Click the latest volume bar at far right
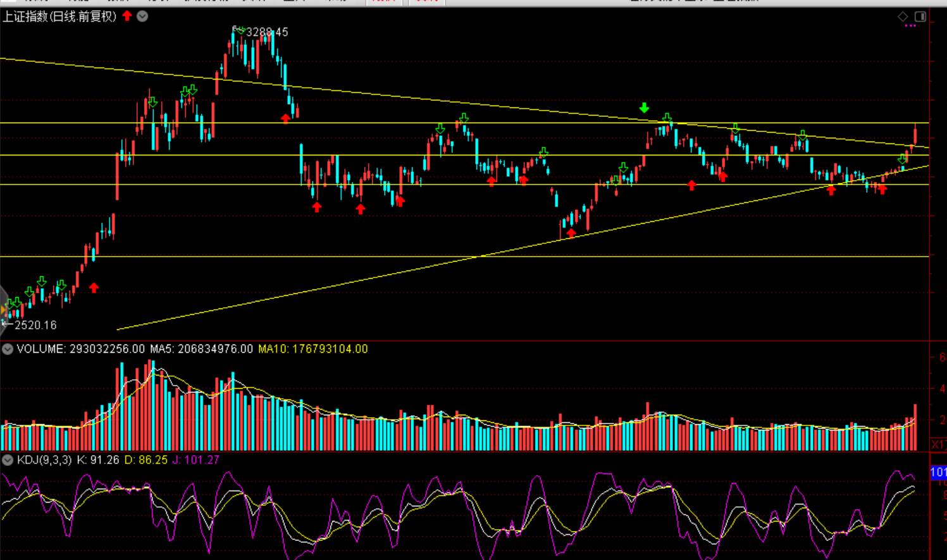Image resolution: width=947 pixels, height=560 pixels. [x=915, y=427]
